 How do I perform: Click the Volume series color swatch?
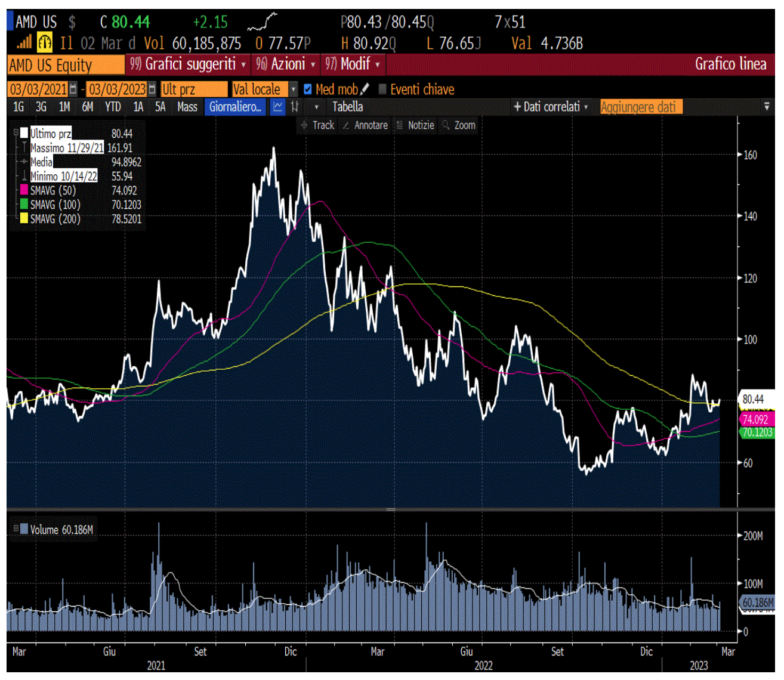24,529
